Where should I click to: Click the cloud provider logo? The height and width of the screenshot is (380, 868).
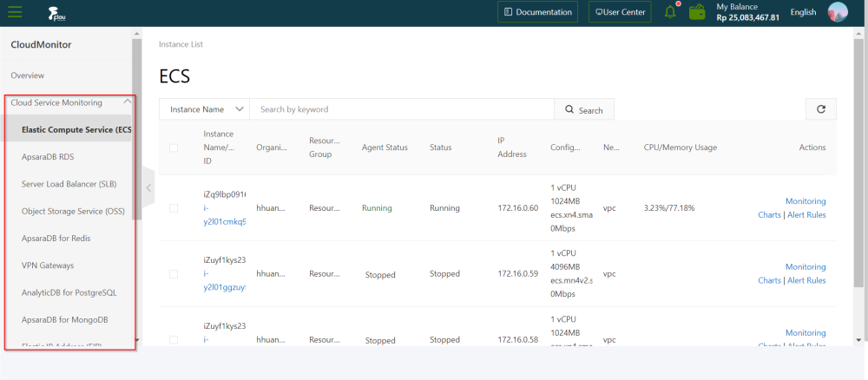tap(57, 13)
